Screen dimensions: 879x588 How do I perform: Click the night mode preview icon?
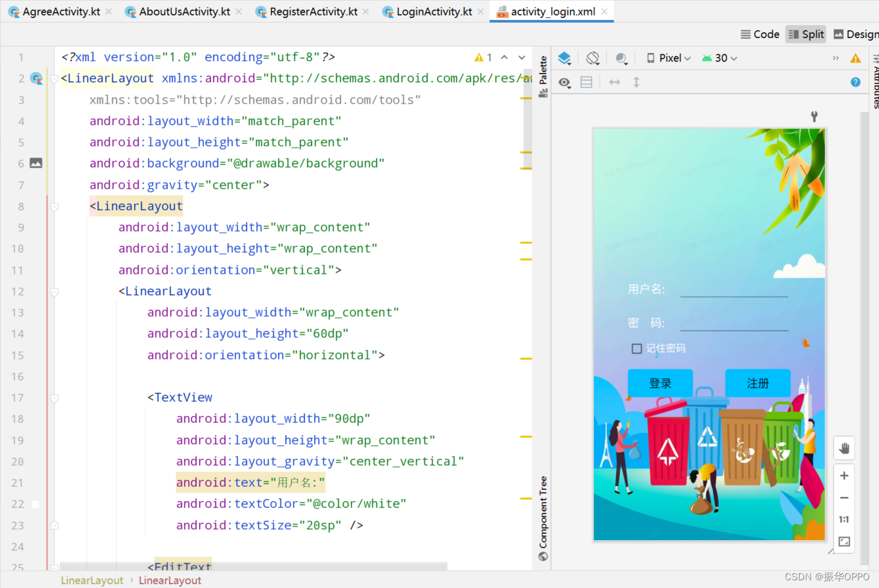tap(622, 58)
